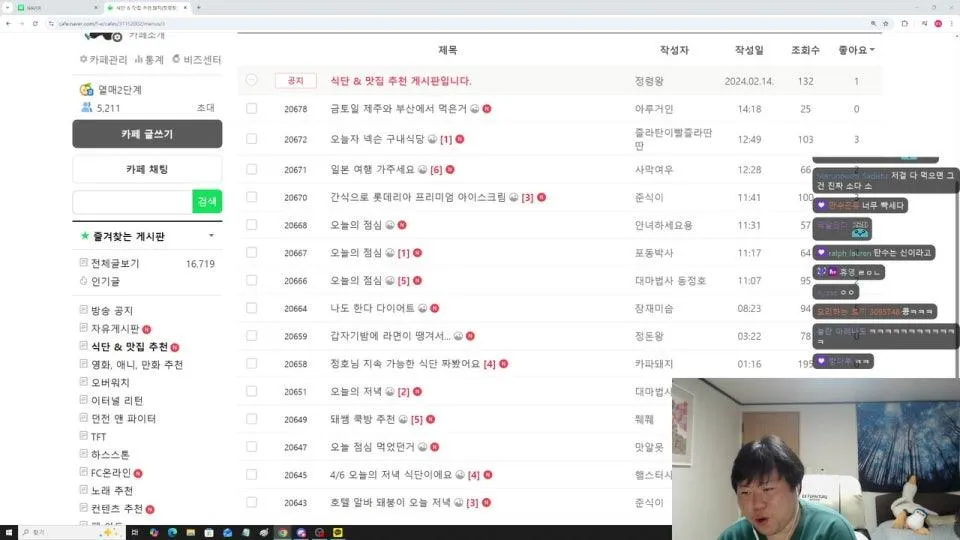Image resolution: width=960 pixels, height=540 pixels.
Task: Open the 자유게시판 board
Action: coord(115,329)
